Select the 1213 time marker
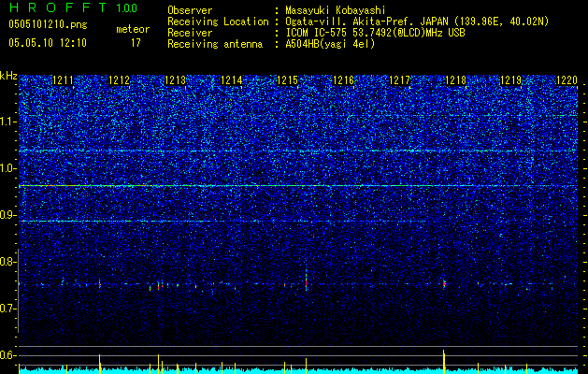This screenshot has width=588, height=374. click(x=176, y=80)
